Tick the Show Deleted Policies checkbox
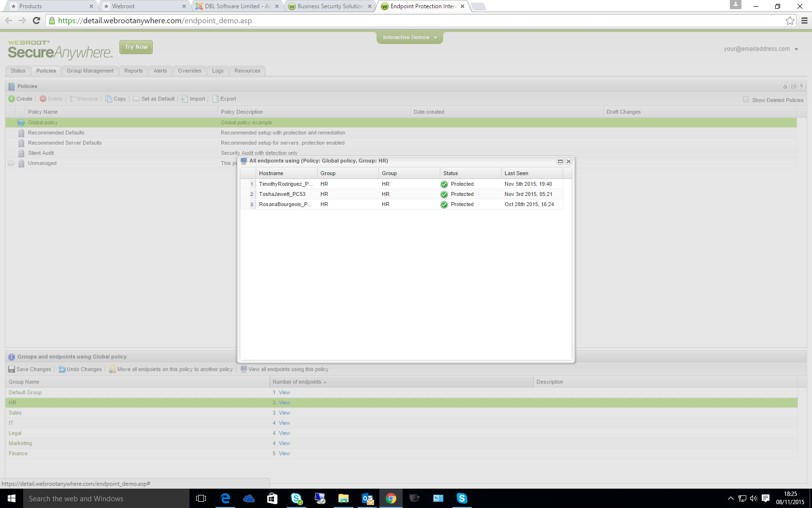This screenshot has width=812, height=508. 746,100
